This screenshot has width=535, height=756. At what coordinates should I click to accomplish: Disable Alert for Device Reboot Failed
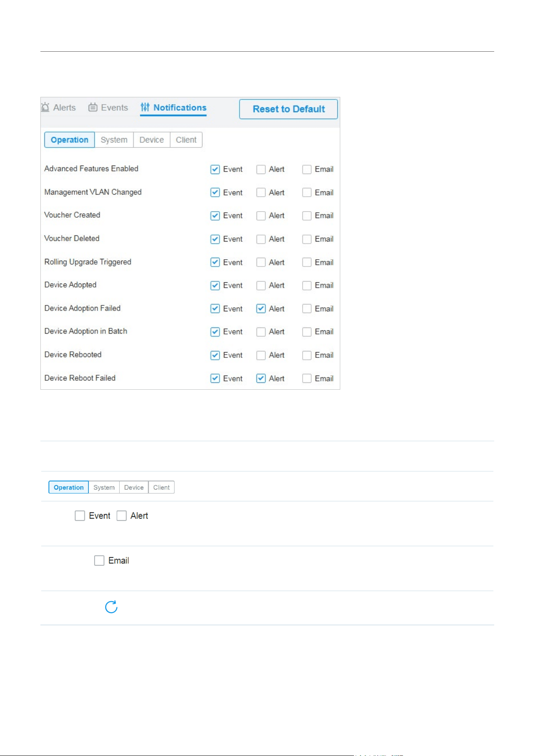261,378
